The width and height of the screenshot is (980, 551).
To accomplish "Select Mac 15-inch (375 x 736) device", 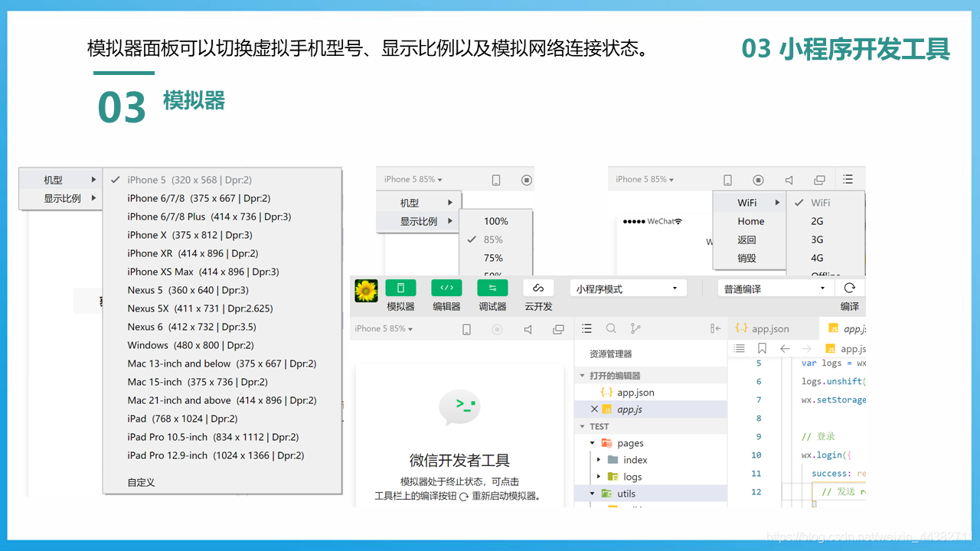I will 222,382.
